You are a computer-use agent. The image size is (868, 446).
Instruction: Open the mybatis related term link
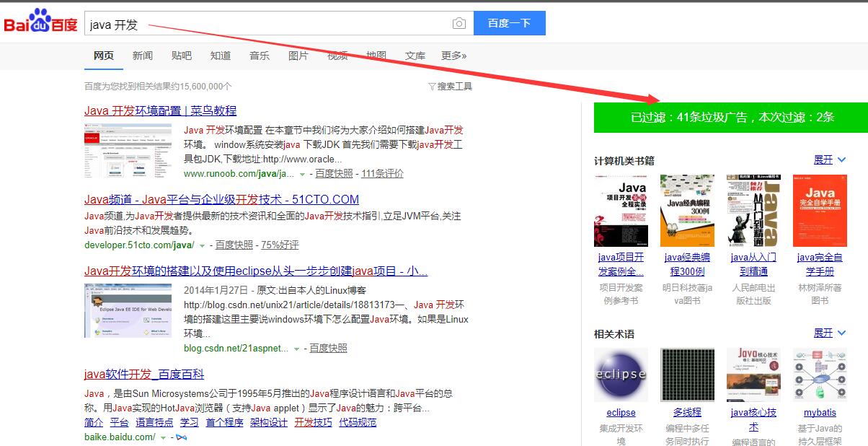pyautogui.click(x=820, y=413)
